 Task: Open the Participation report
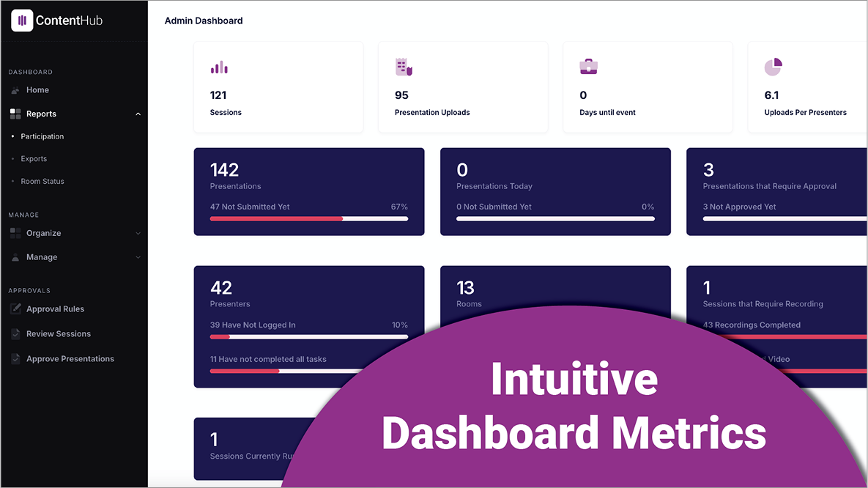point(42,136)
